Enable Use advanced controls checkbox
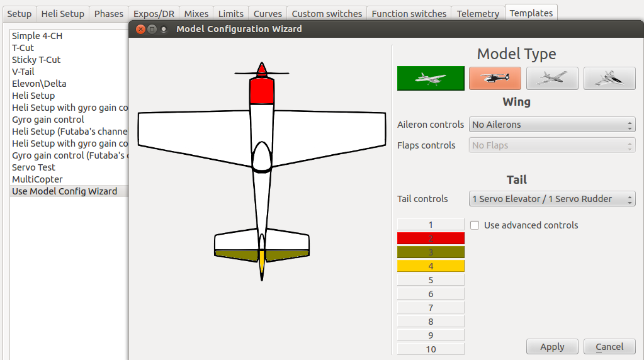 tap(475, 225)
